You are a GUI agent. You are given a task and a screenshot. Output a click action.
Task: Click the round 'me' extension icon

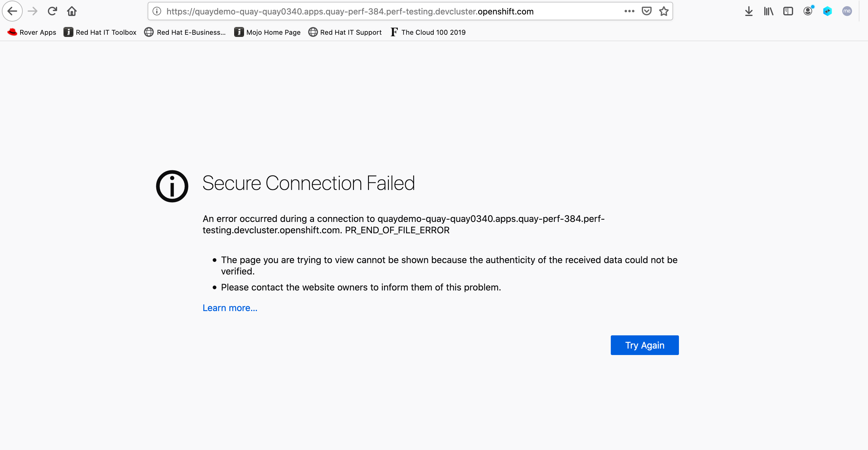[847, 11]
